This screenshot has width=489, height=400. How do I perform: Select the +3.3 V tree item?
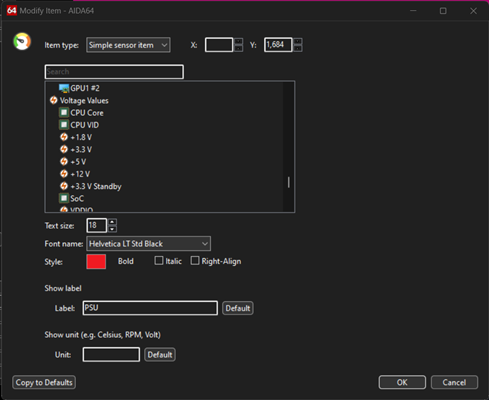[x=81, y=149]
